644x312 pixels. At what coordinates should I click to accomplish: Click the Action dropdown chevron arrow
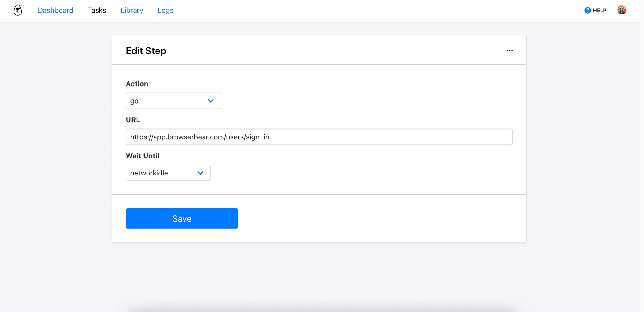[x=211, y=100]
